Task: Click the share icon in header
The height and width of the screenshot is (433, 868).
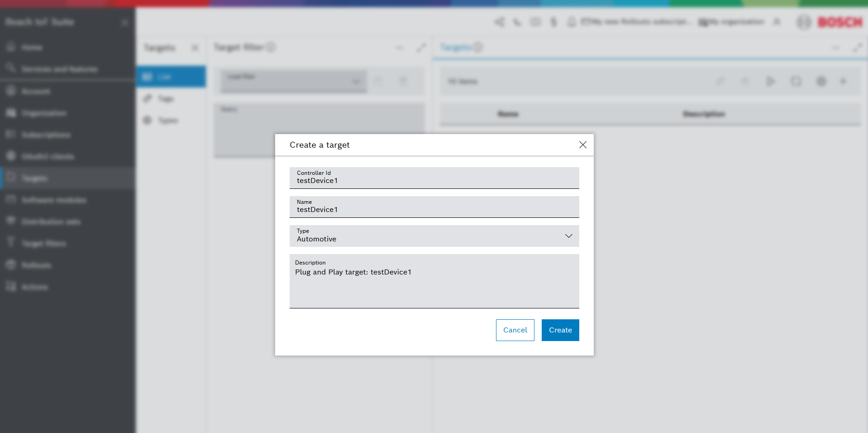Action: coord(499,22)
